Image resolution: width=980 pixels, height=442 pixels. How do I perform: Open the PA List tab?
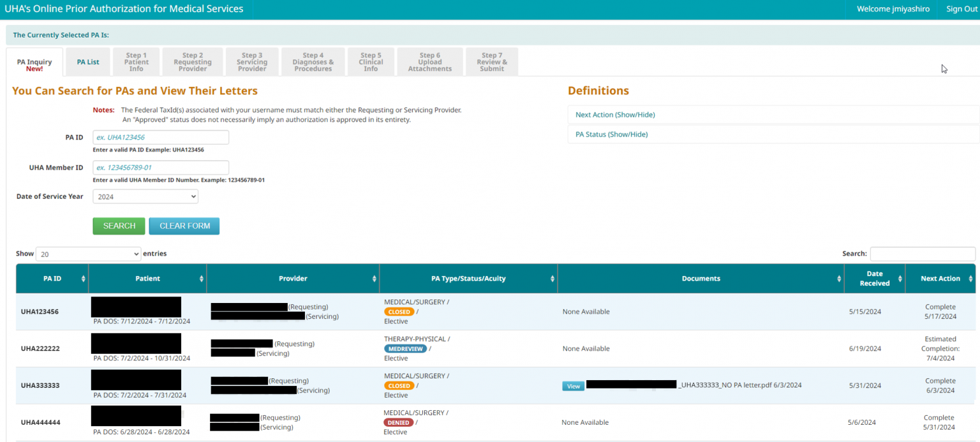(x=88, y=62)
